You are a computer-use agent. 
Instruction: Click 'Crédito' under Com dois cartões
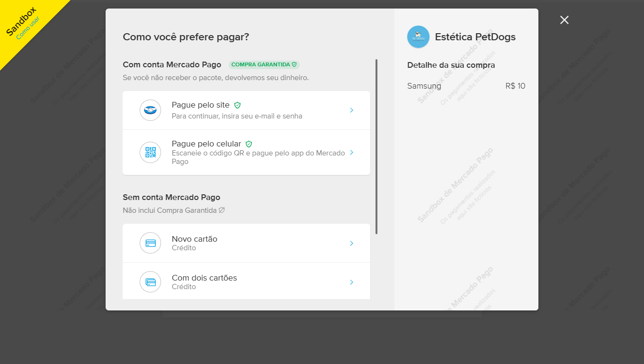(184, 287)
